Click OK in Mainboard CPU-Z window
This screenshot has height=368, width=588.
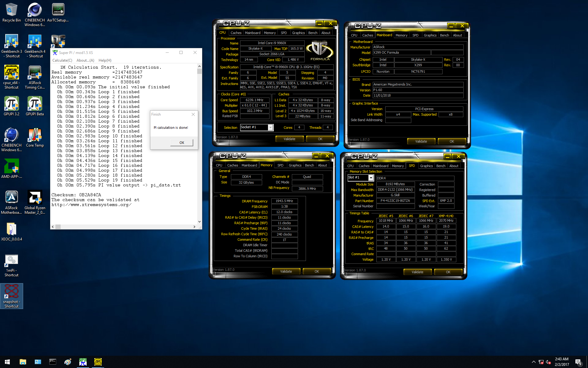coord(452,141)
